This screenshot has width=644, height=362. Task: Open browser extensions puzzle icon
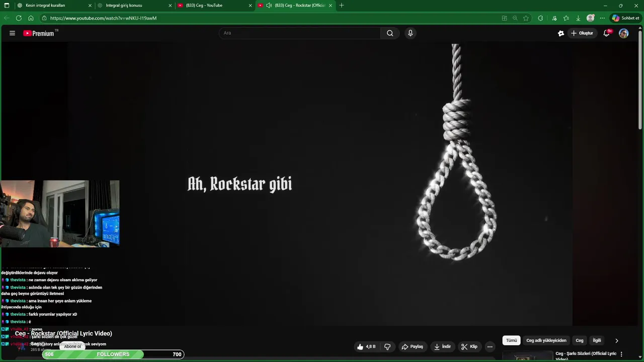pyautogui.click(x=540, y=18)
